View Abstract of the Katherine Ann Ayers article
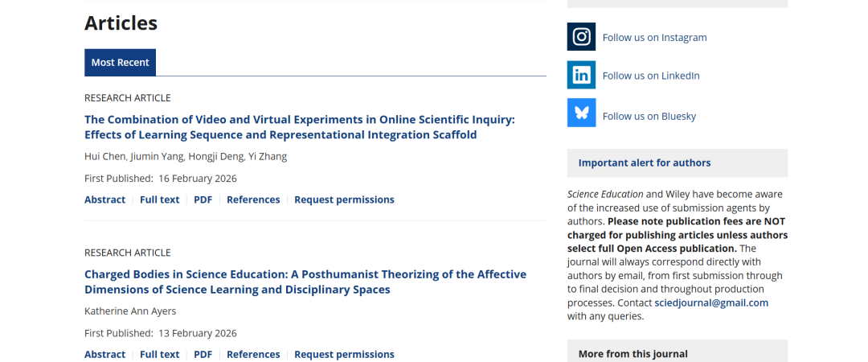The width and height of the screenshot is (868, 362). click(x=104, y=354)
